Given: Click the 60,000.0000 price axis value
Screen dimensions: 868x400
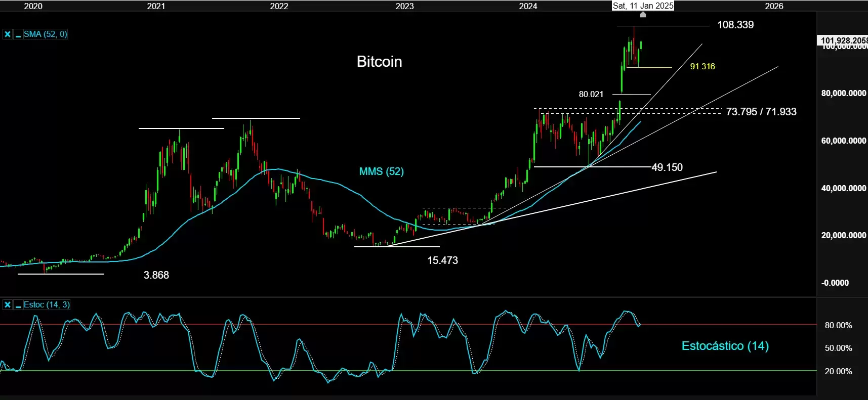Looking at the screenshot, I should (x=844, y=141).
